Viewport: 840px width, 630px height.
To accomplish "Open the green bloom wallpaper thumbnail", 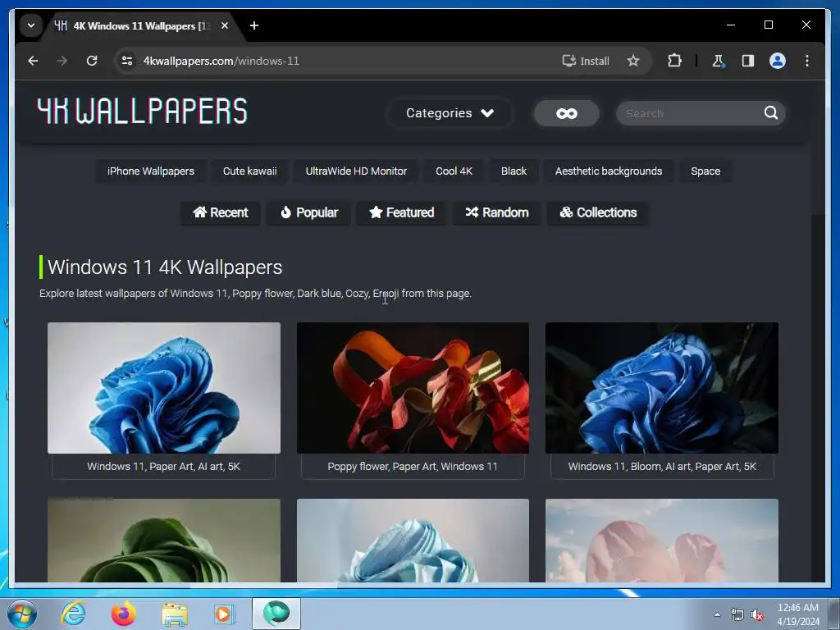I will click(x=164, y=540).
